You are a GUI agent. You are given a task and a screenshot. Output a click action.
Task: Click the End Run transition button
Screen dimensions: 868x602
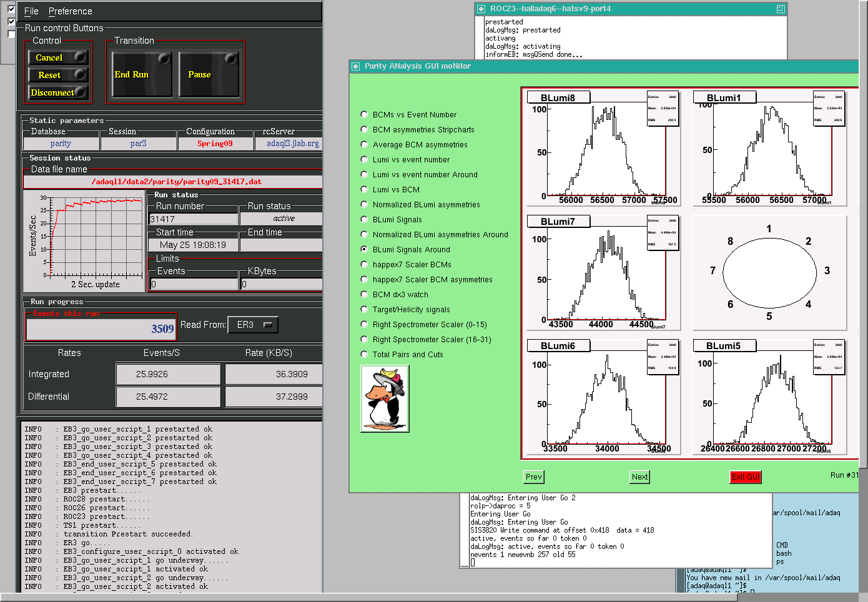pyautogui.click(x=142, y=74)
